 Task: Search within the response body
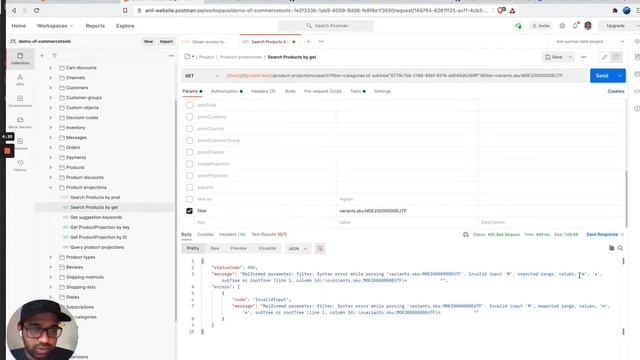[620, 248]
